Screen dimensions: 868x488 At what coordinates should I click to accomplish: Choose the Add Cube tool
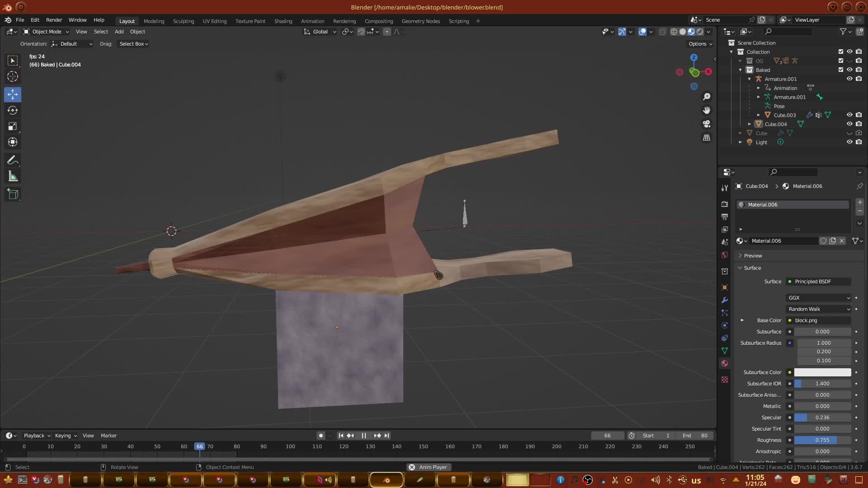tap(13, 195)
